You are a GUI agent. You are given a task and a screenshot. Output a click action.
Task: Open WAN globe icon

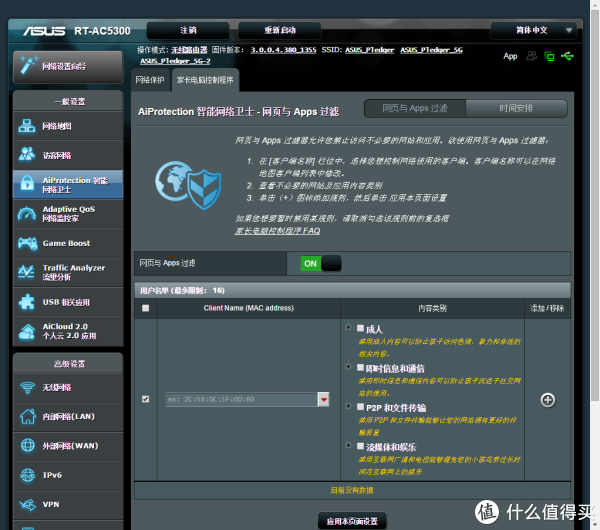[28, 445]
